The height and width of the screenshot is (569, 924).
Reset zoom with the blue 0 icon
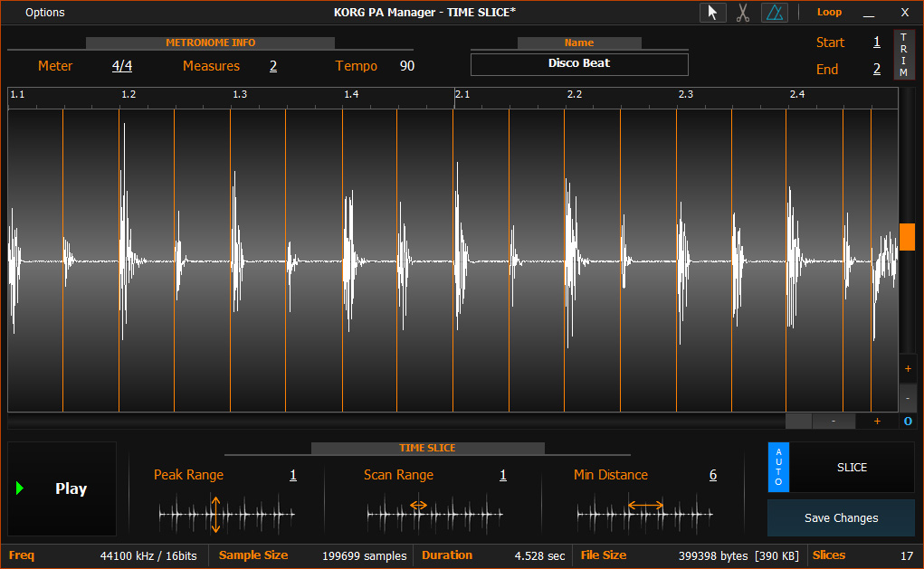coord(908,422)
